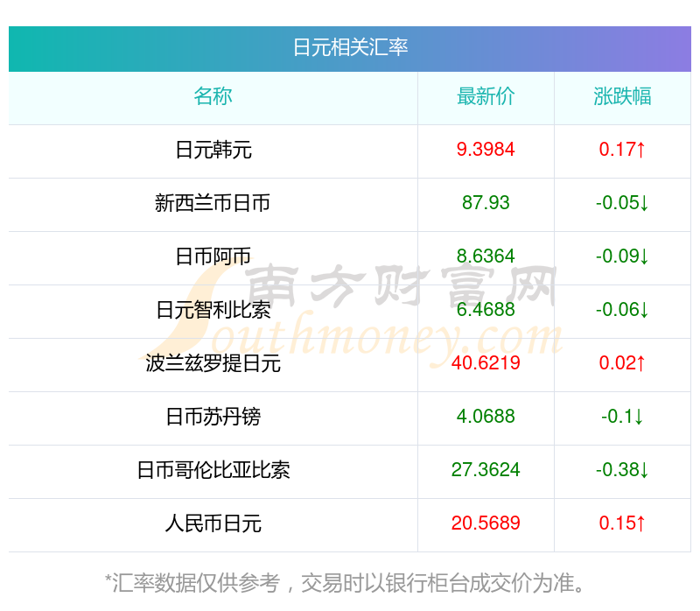
Task: Open the 日币苏丹镑 currency pair
Action: tap(213, 417)
